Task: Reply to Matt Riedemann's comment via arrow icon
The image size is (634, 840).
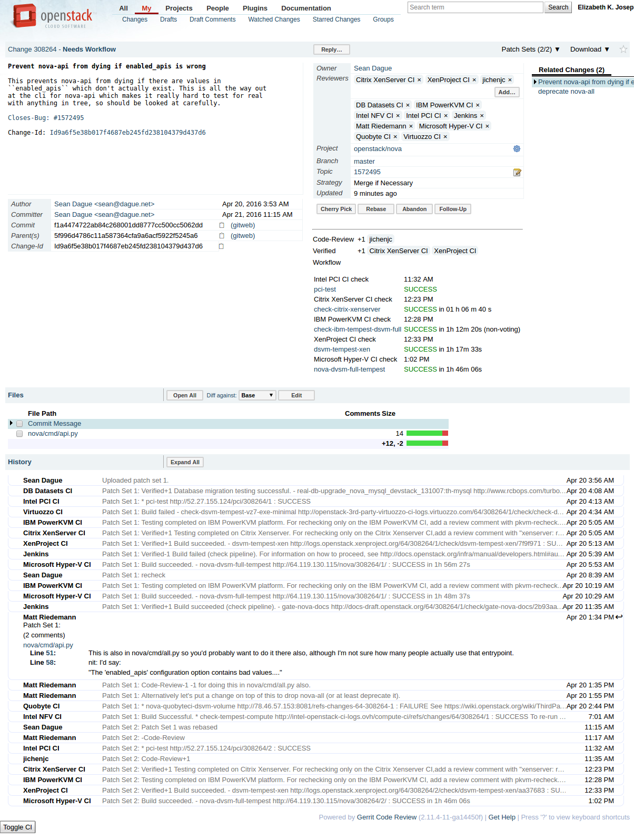Action: (x=619, y=617)
